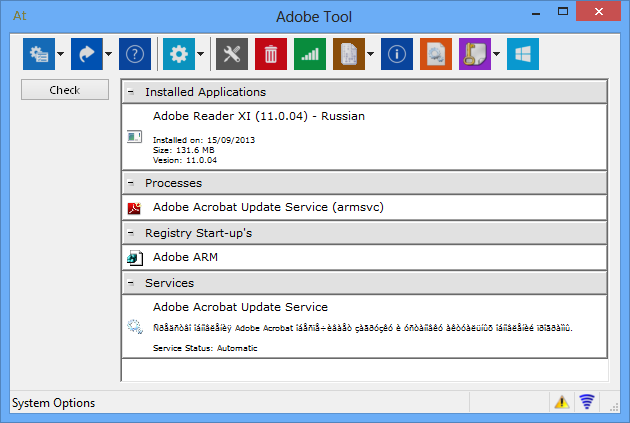630x423 pixels.
Task: Click the blue settings-list toolbar icon
Action: pyautogui.click(x=39, y=54)
